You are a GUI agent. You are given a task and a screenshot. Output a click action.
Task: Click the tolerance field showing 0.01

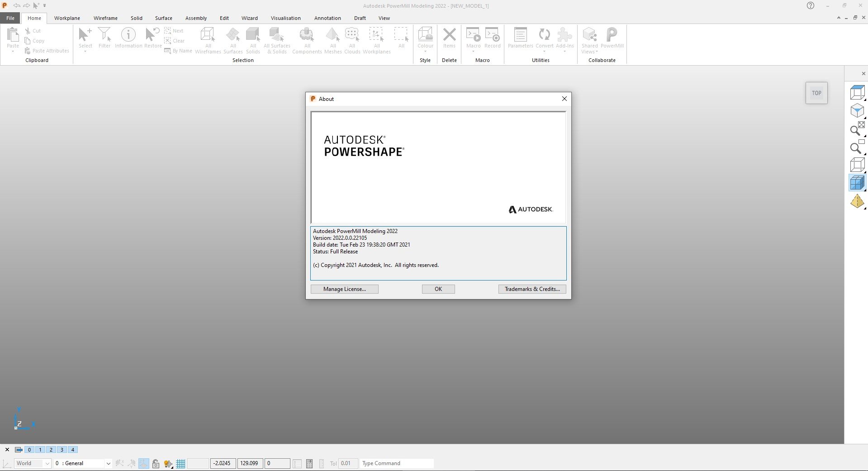[x=348, y=463]
